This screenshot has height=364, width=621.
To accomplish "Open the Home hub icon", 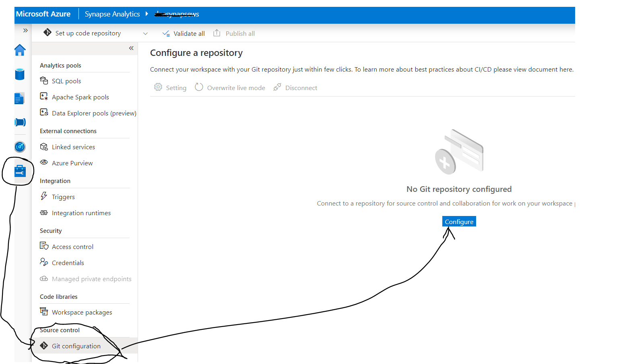I will click(x=20, y=50).
